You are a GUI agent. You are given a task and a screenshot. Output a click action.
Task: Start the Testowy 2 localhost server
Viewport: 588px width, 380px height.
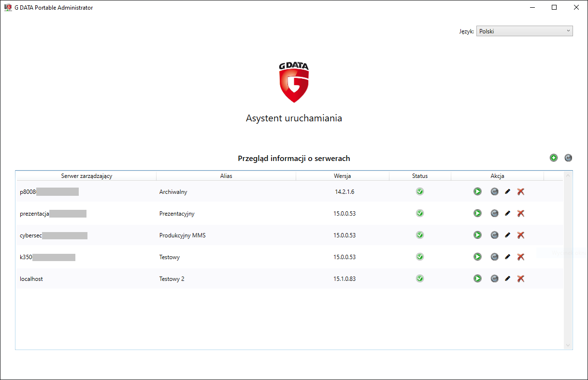click(x=477, y=278)
